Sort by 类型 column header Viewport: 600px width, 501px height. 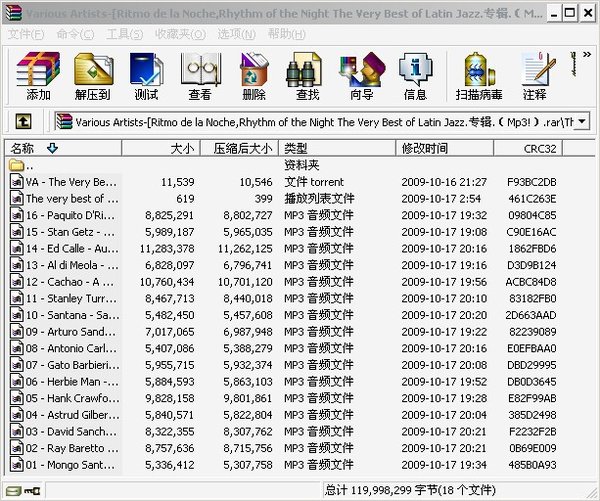pos(337,148)
